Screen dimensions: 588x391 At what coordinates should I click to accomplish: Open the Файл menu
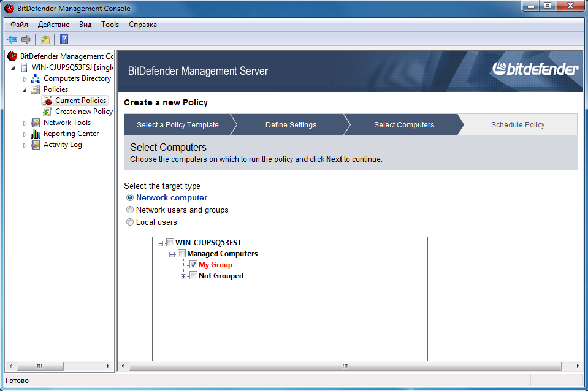pos(19,25)
